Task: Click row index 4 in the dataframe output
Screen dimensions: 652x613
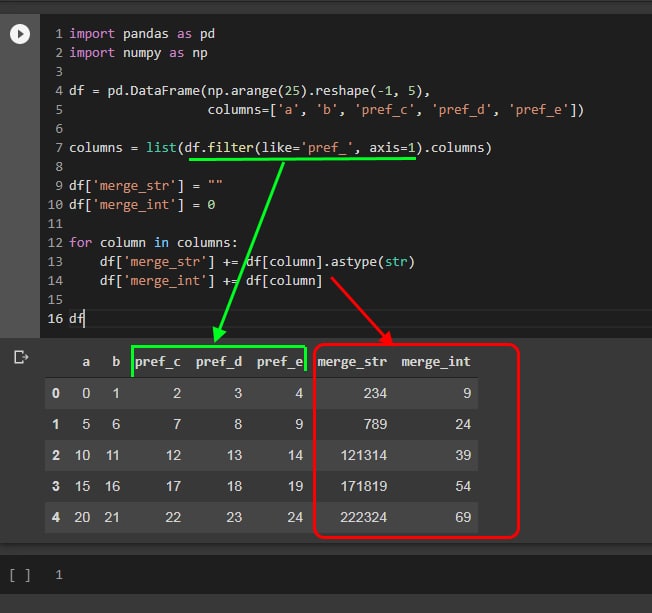Action: 56,517
